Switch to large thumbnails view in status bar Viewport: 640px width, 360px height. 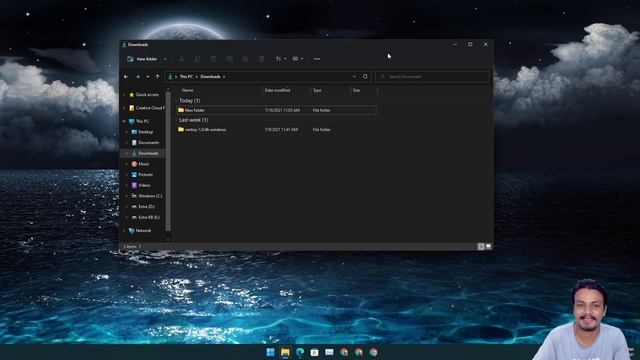pyautogui.click(x=488, y=247)
